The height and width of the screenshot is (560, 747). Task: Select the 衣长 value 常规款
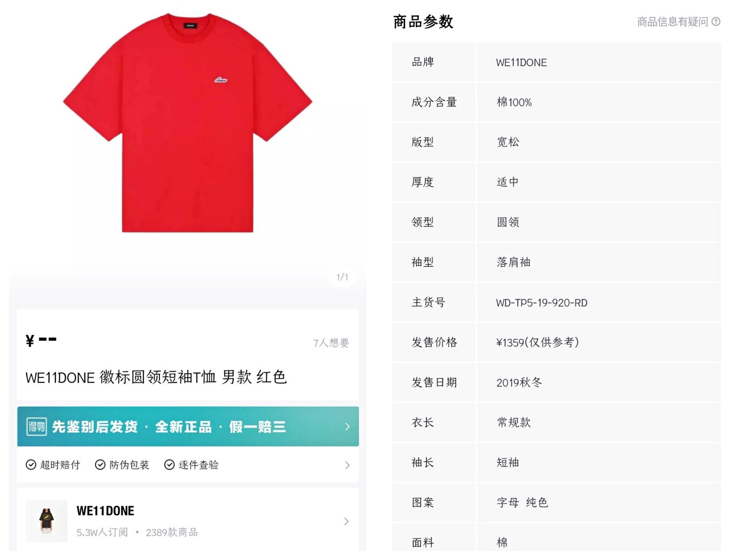coord(514,423)
